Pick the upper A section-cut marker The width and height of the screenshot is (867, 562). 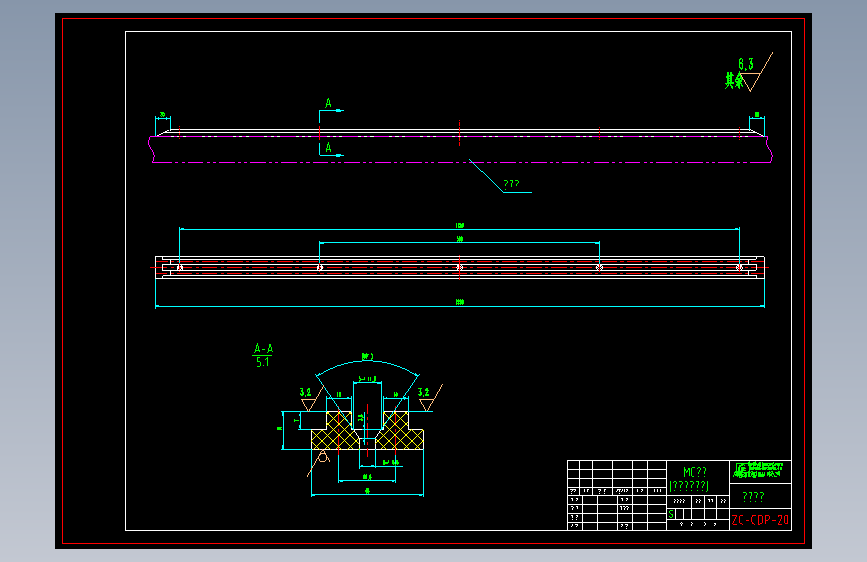328,103
